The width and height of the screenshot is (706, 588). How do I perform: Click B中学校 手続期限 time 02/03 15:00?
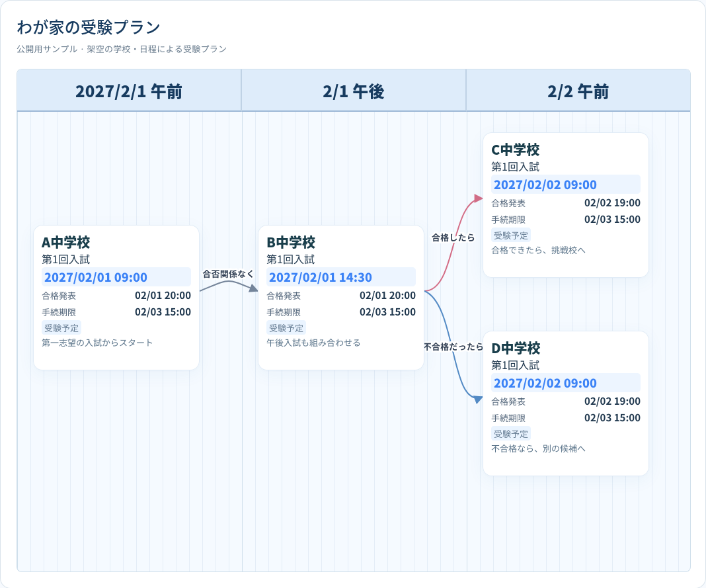pyautogui.click(x=387, y=312)
